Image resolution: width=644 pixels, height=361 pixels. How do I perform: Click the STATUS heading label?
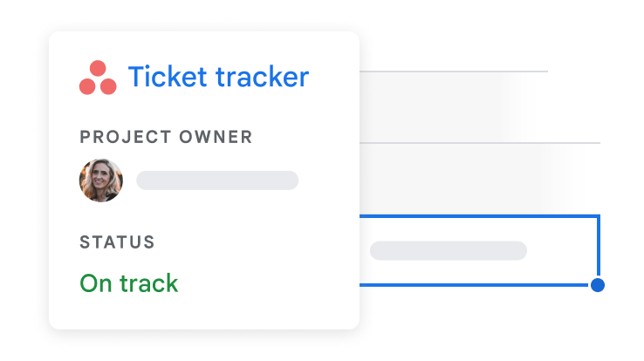tap(117, 242)
